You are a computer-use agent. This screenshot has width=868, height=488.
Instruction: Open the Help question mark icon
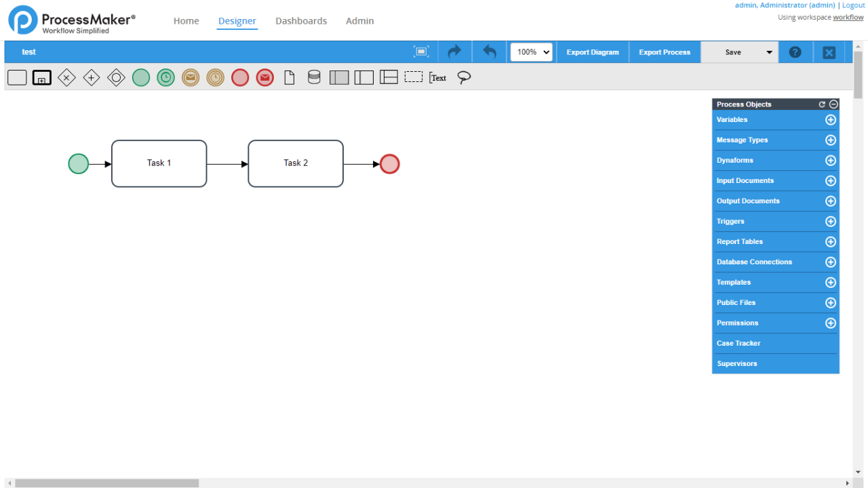tap(795, 52)
